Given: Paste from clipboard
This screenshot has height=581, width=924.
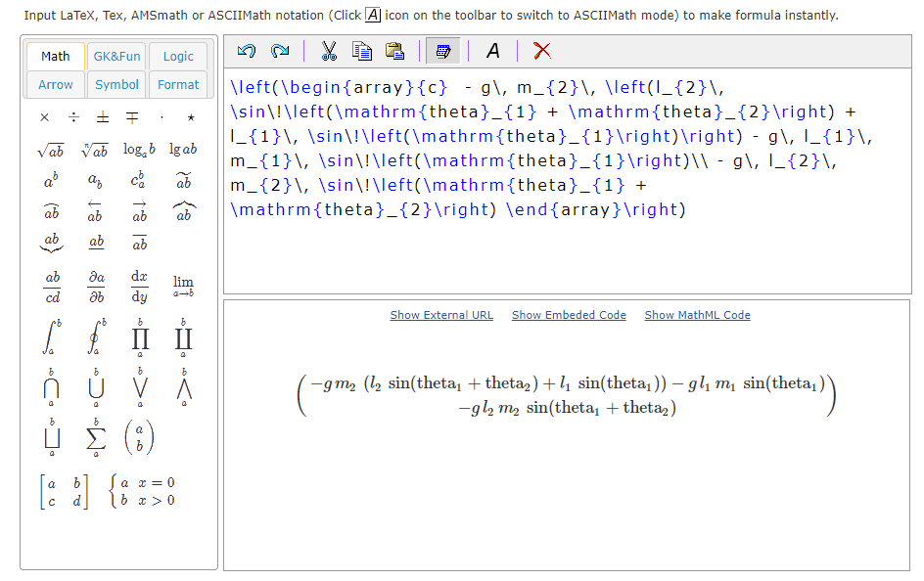Looking at the screenshot, I should pyautogui.click(x=394, y=51).
